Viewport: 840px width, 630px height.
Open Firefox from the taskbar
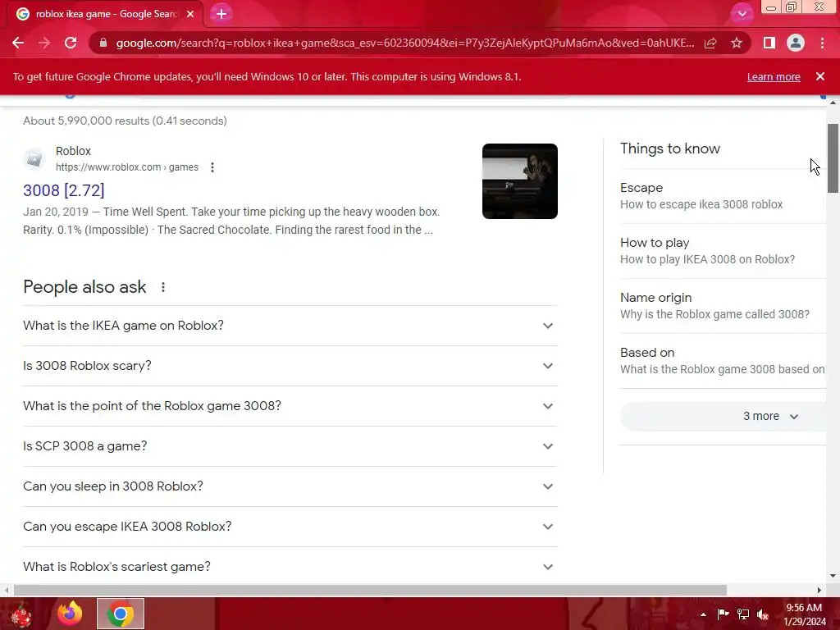(x=71, y=614)
